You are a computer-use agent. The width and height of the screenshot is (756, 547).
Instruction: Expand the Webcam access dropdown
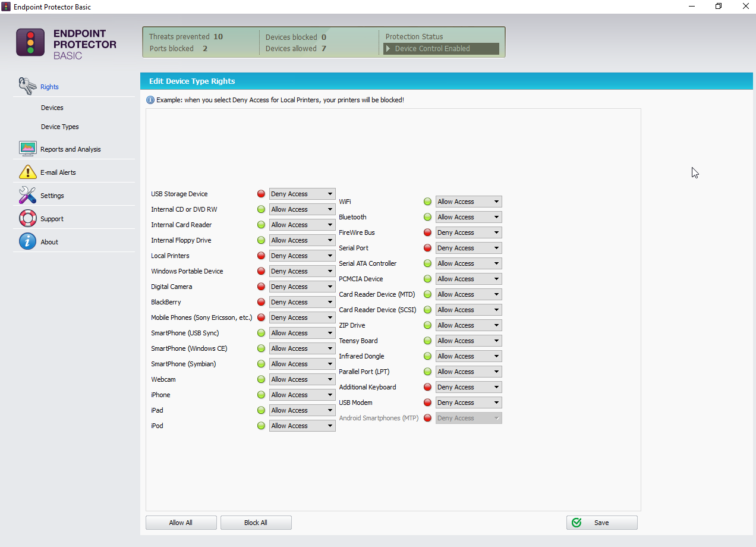[x=302, y=379]
